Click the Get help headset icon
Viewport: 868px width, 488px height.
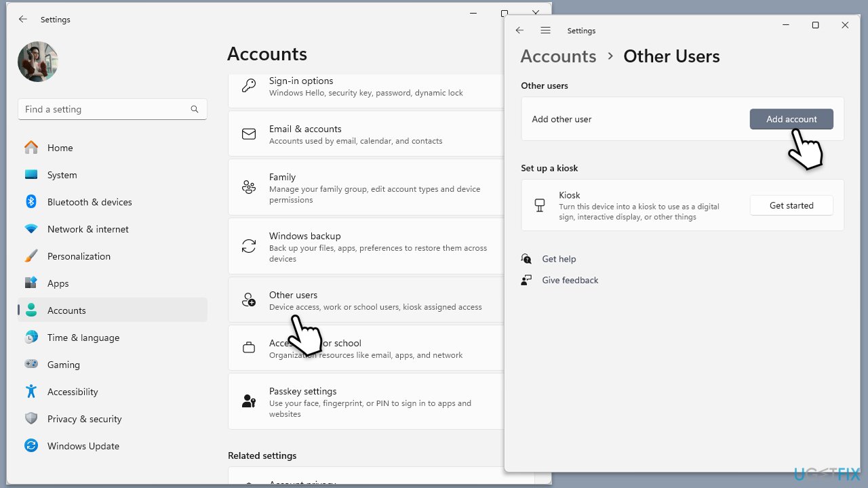click(x=526, y=259)
